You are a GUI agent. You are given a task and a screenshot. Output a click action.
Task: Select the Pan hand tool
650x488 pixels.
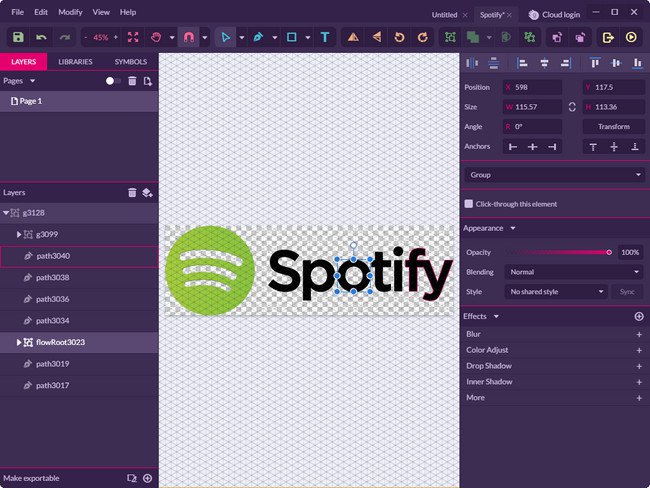[156, 37]
